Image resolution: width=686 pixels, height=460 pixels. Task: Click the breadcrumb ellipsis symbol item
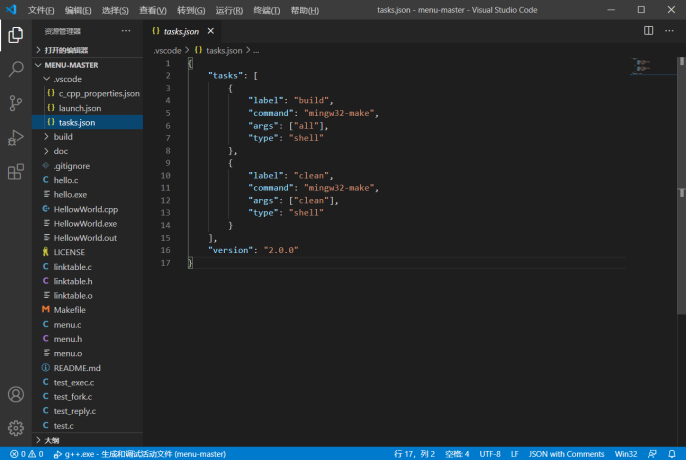click(x=256, y=51)
